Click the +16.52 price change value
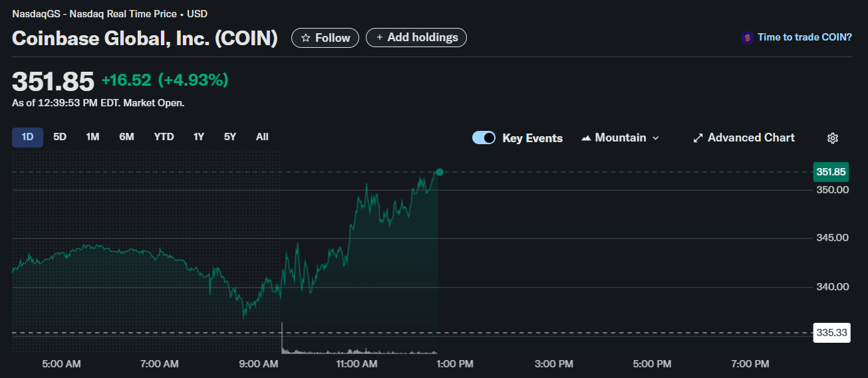Screen dimensions: 868x378 (x=126, y=80)
